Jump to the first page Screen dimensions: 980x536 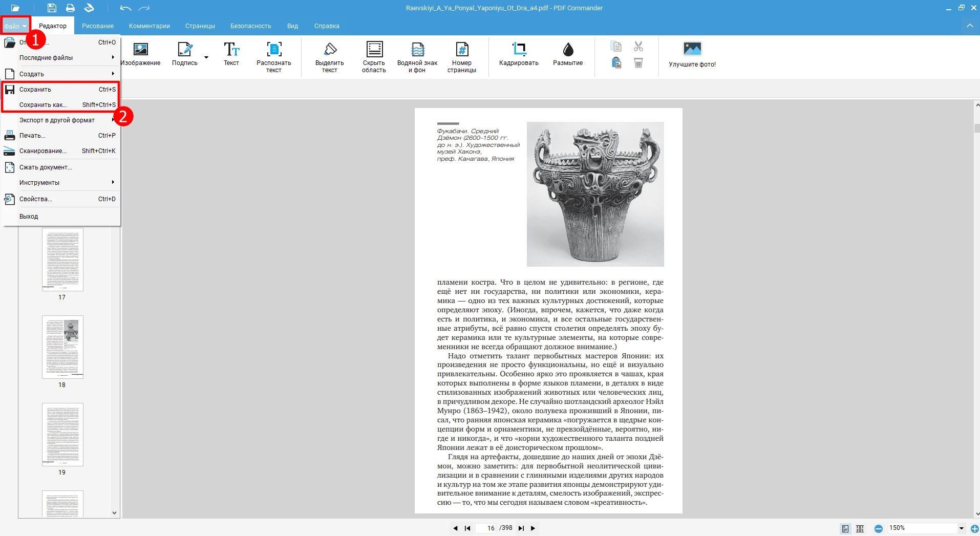467,528
